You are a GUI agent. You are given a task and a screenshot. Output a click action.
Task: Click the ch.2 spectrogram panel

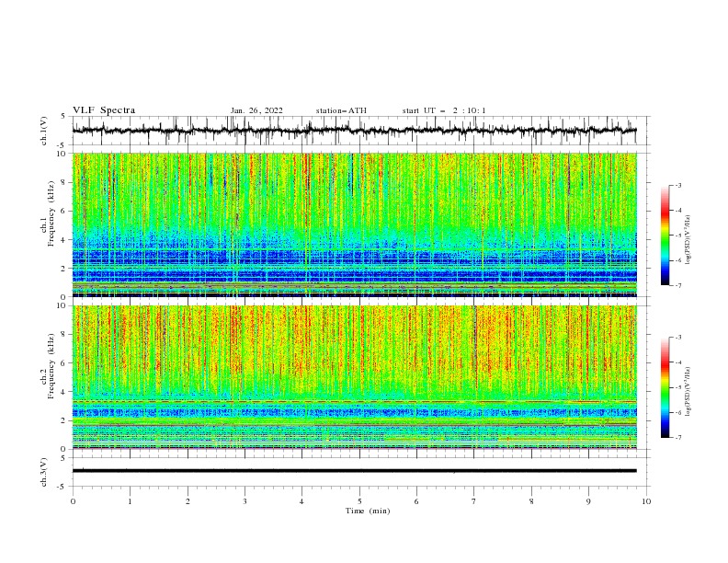pos(354,377)
